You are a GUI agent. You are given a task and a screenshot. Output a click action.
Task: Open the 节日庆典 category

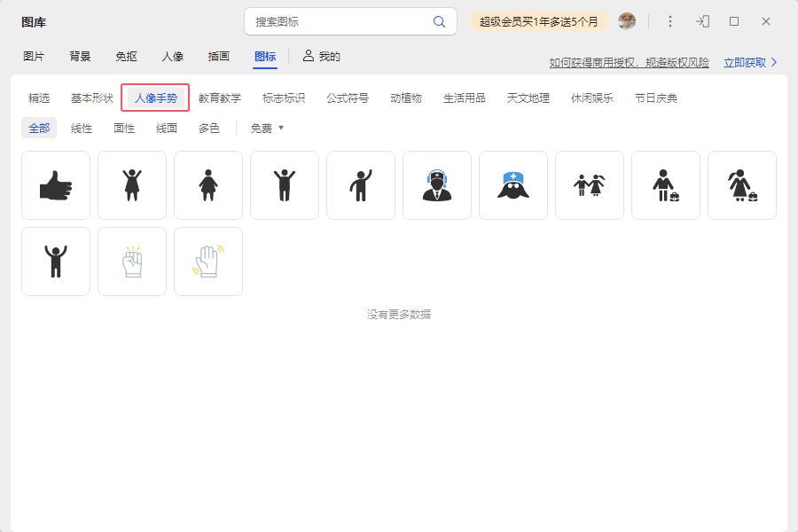656,98
